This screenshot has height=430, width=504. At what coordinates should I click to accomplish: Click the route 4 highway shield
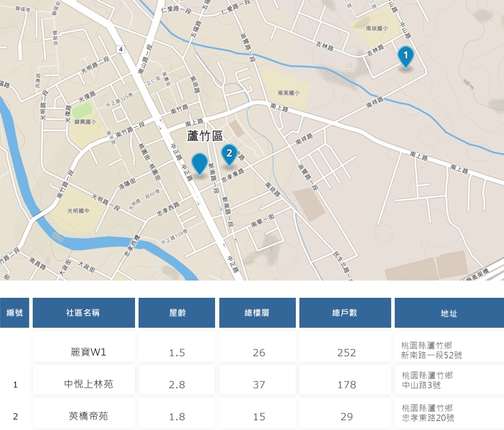coord(120,49)
